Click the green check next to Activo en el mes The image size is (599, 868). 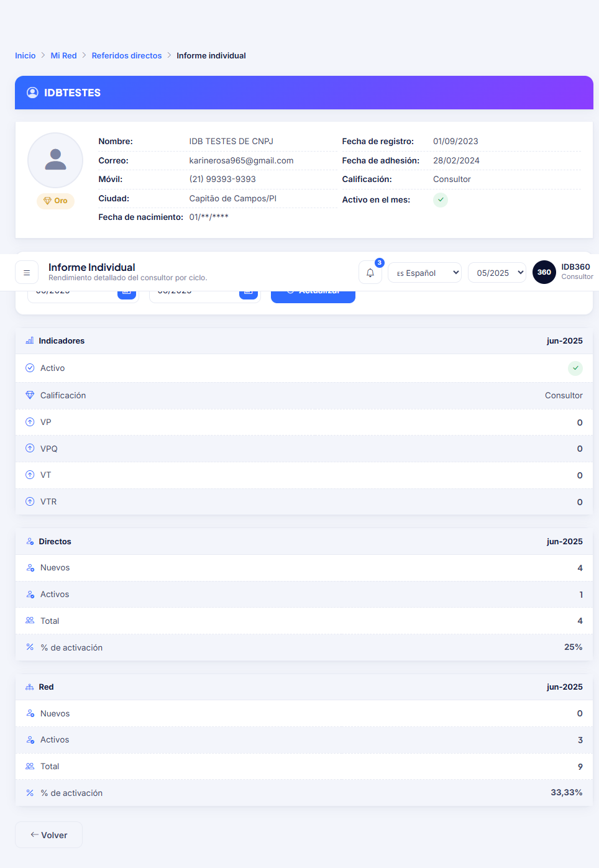pyautogui.click(x=441, y=199)
